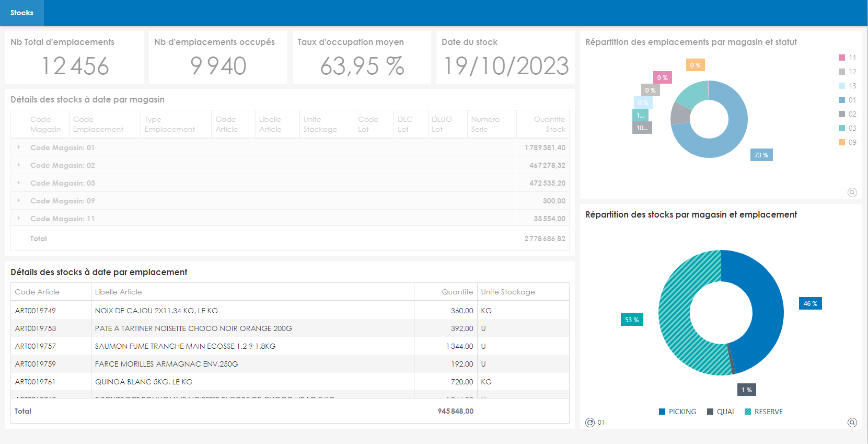This screenshot has width=868, height=444.
Task: Expand the Code Magasin: 02 group
Action: (x=19, y=165)
